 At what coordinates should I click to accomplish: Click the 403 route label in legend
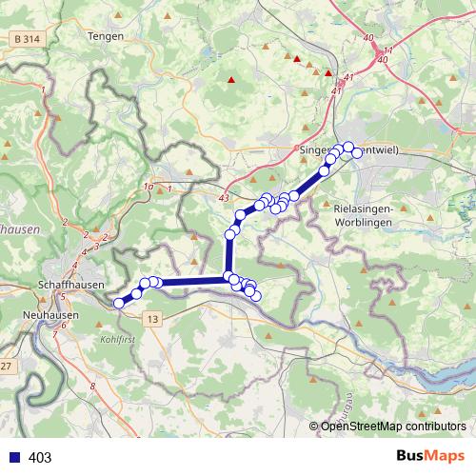(40, 457)
